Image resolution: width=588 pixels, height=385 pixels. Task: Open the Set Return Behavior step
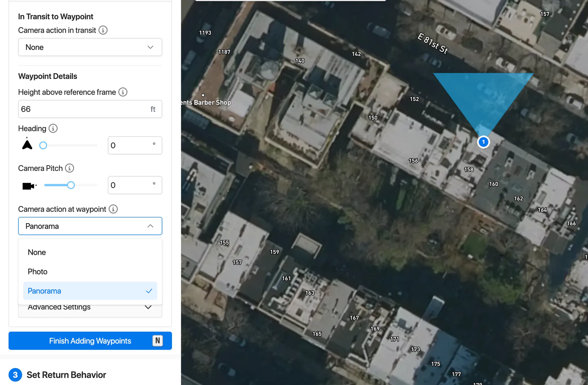[66, 375]
